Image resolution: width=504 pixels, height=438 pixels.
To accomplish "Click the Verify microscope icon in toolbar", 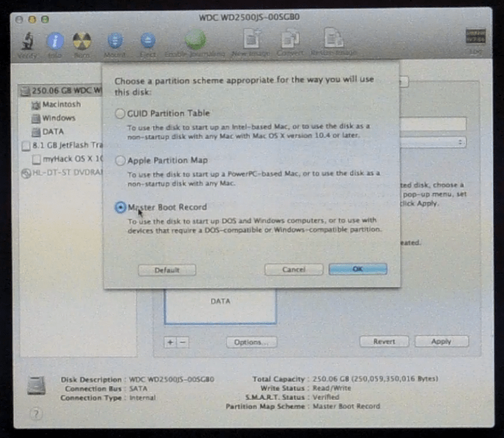I will [x=27, y=41].
